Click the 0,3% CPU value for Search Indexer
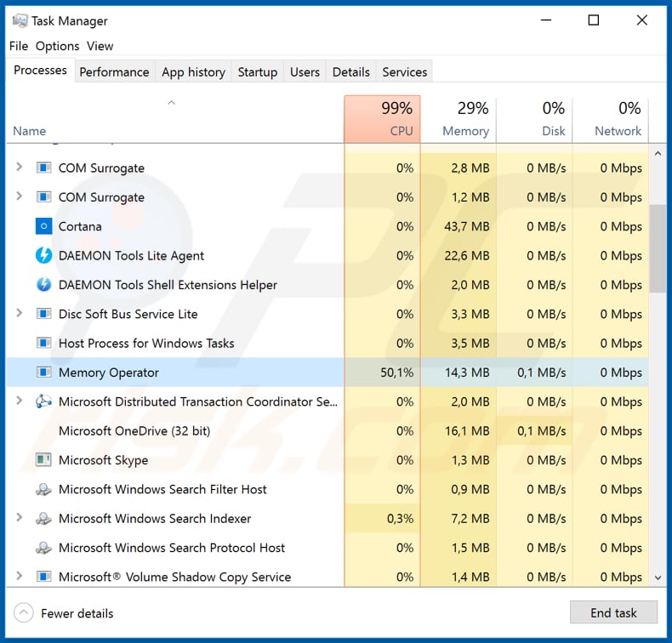672x643 pixels. click(x=401, y=518)
